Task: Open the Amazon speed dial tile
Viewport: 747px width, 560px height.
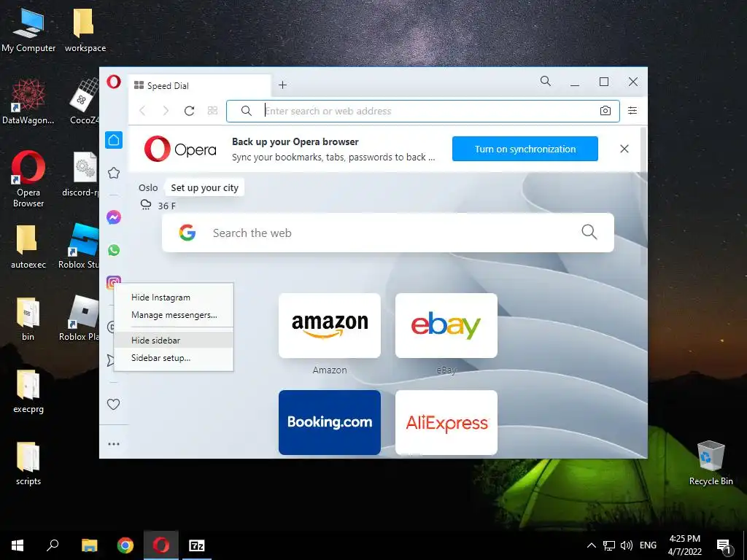Action: coord(330,326)
